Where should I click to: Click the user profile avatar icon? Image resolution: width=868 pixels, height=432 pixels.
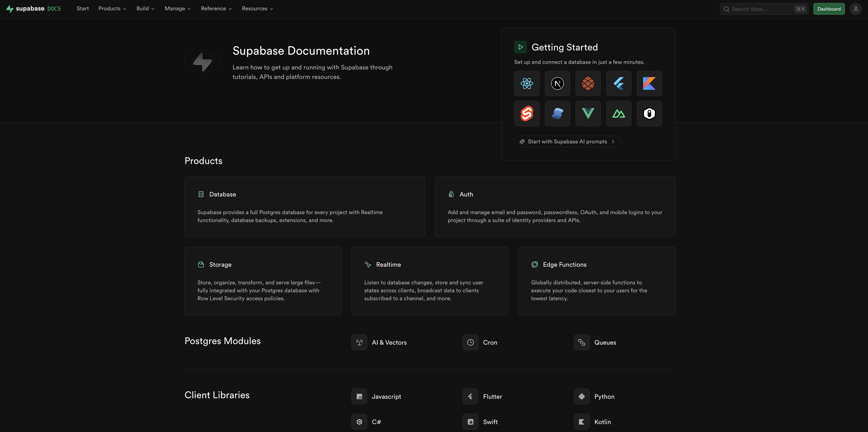coord(856,9)
